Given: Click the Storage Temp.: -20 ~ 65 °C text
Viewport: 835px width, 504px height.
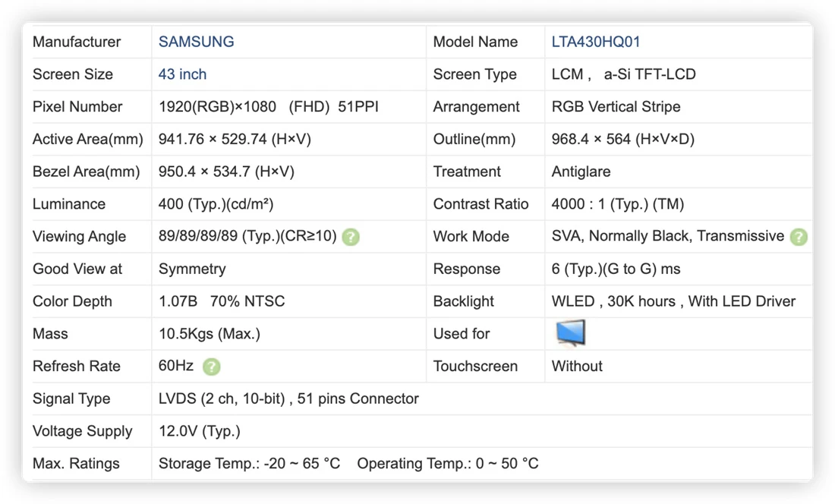Looking at the screenshot, I should point(249,464).
